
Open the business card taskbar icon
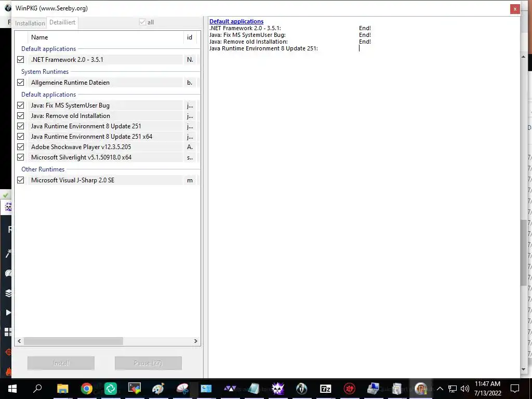[x=206, y=389]
